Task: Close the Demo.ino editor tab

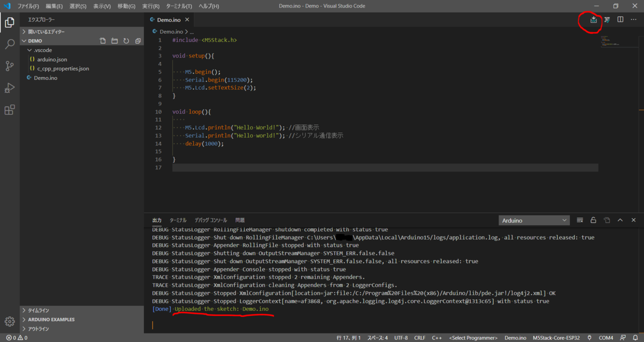Action: point(187,20)
